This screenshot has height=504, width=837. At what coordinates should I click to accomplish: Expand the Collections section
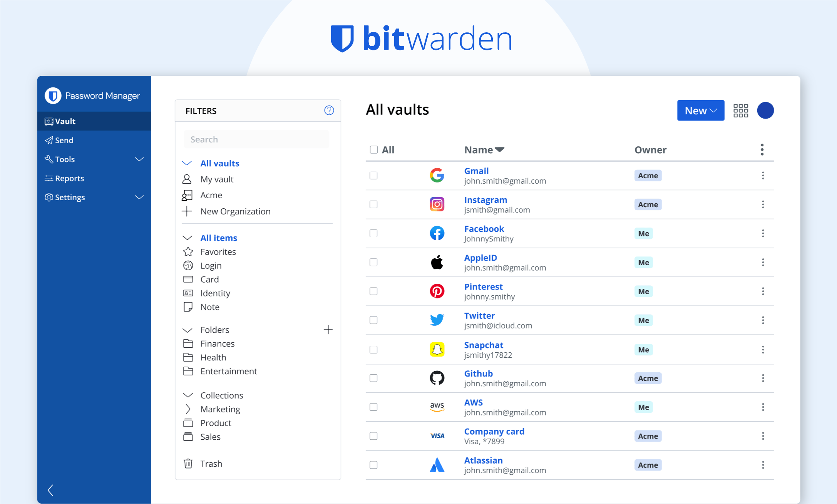click(x=188, y=395)
